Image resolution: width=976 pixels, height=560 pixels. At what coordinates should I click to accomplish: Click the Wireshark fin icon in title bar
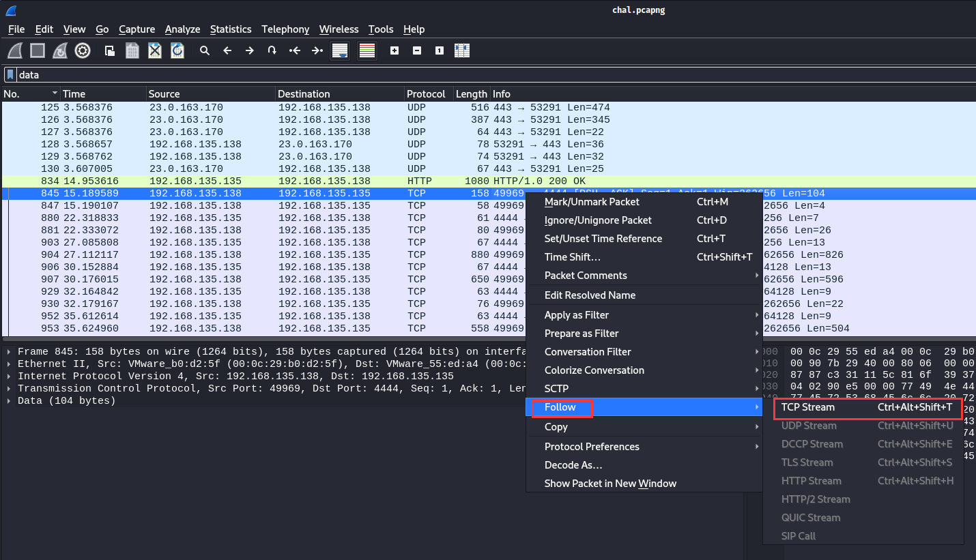click(10, 10)
